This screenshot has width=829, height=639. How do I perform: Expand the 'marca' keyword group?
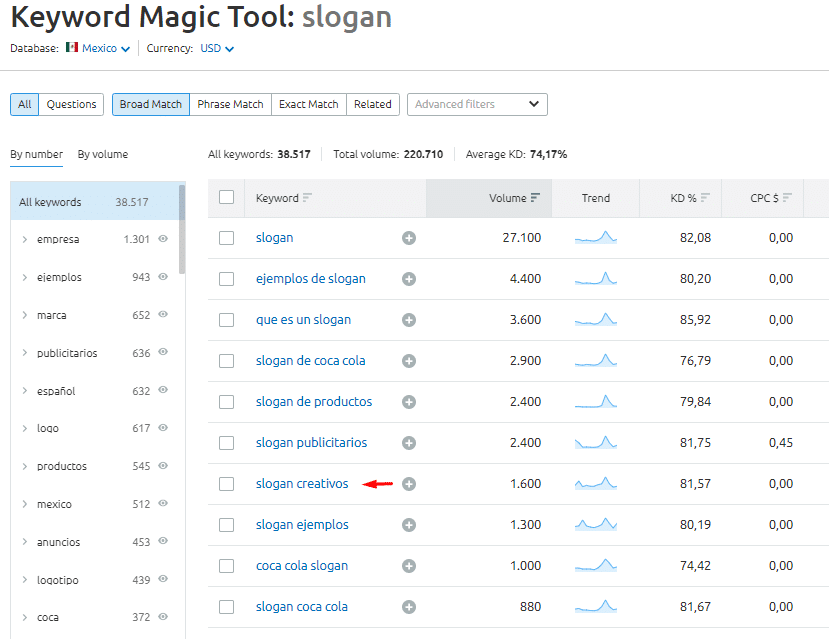24,315
